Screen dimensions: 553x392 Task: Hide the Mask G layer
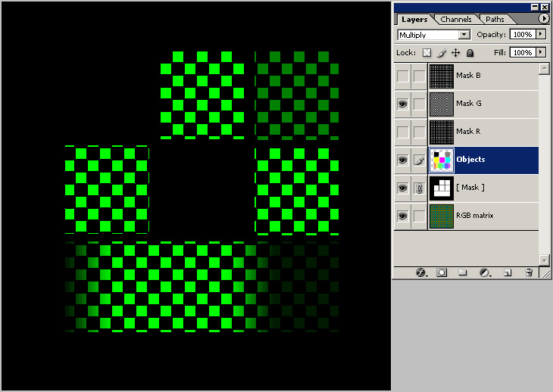(x=403, y=104)
